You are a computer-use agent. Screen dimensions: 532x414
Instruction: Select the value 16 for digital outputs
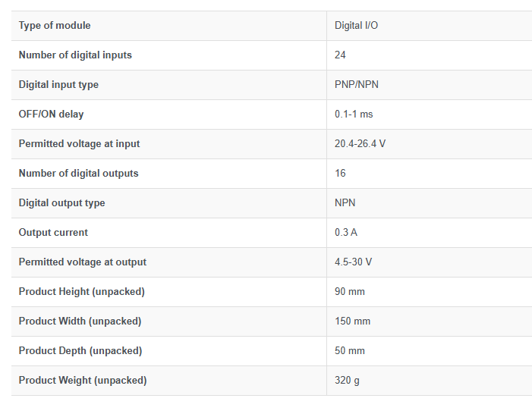[x=340, y=174]
